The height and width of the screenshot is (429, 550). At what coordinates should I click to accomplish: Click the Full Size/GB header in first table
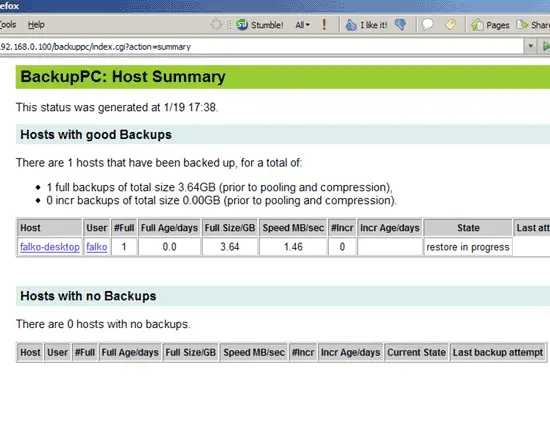[x=230, y=228]
